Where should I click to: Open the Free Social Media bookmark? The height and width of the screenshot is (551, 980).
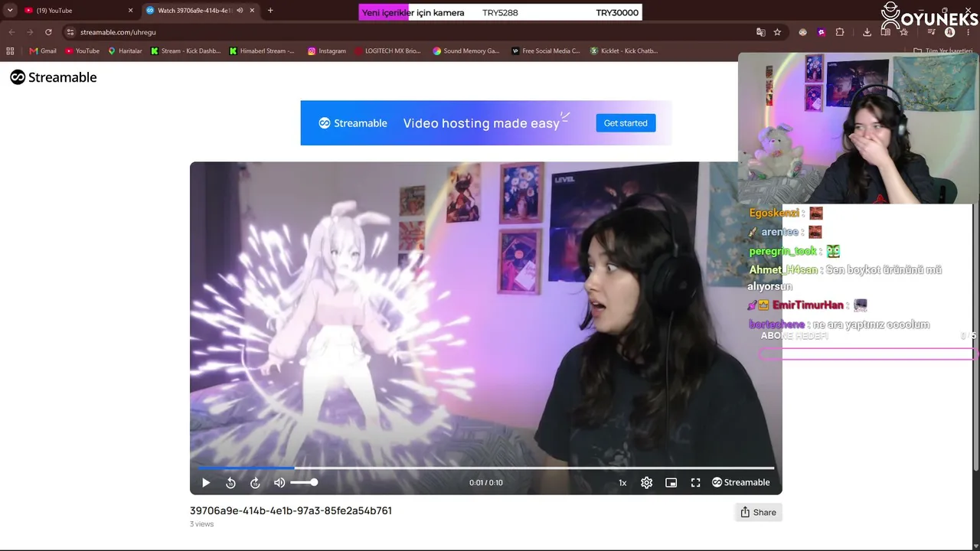[x=546, y=51]
